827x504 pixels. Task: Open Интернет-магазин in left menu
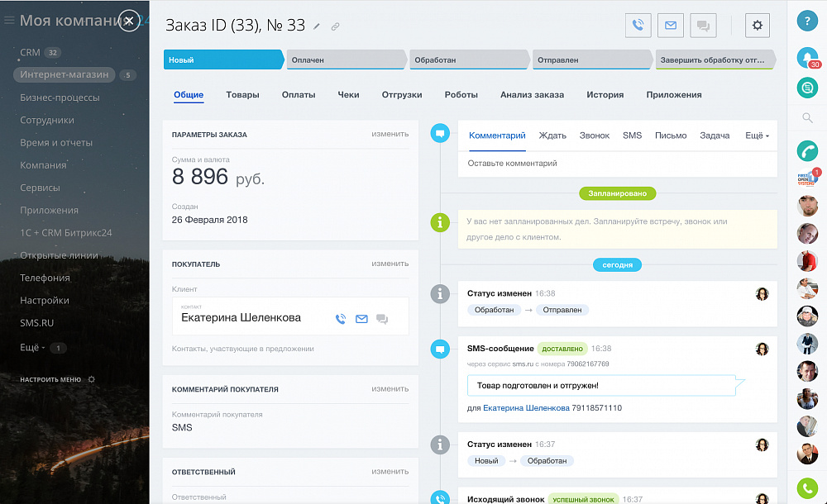(65, 74)
